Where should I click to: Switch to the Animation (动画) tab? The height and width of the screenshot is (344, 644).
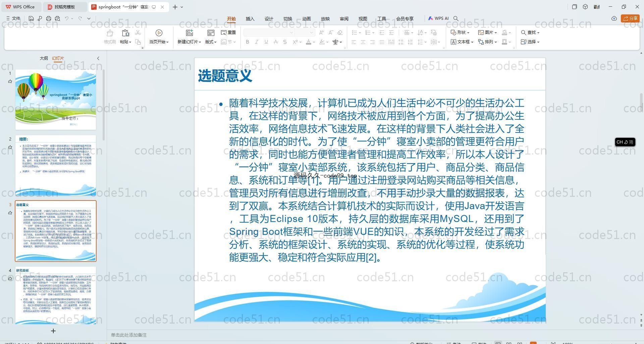click(x=307, y=19)
